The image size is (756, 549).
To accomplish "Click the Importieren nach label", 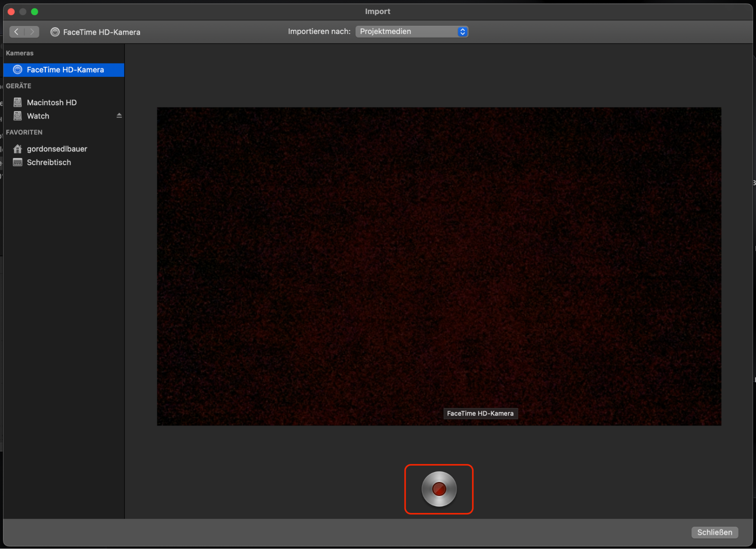I will click(319, 31).
